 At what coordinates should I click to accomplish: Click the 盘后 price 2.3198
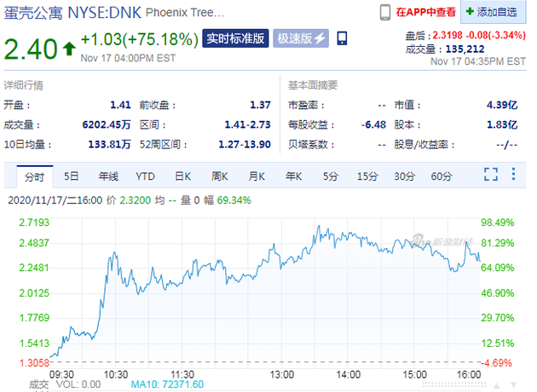click(x=447, y=35)
